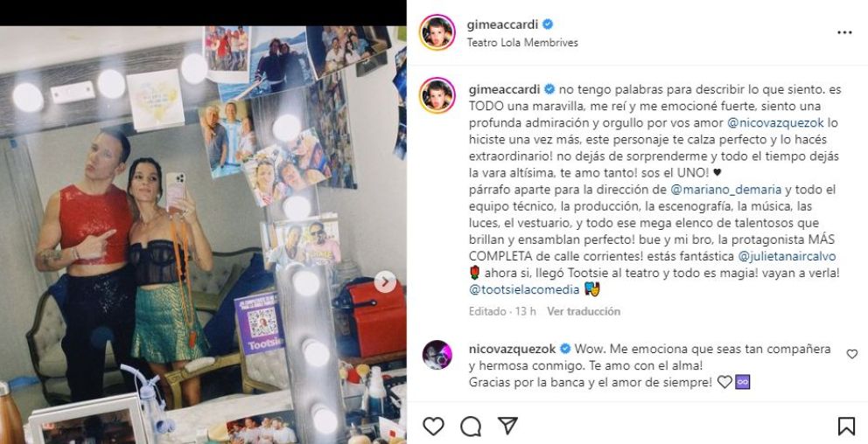Visit the @julietanaircalvo mention
Screen dimensions: 868x444
pyautogui.click(x=787, y=257)
